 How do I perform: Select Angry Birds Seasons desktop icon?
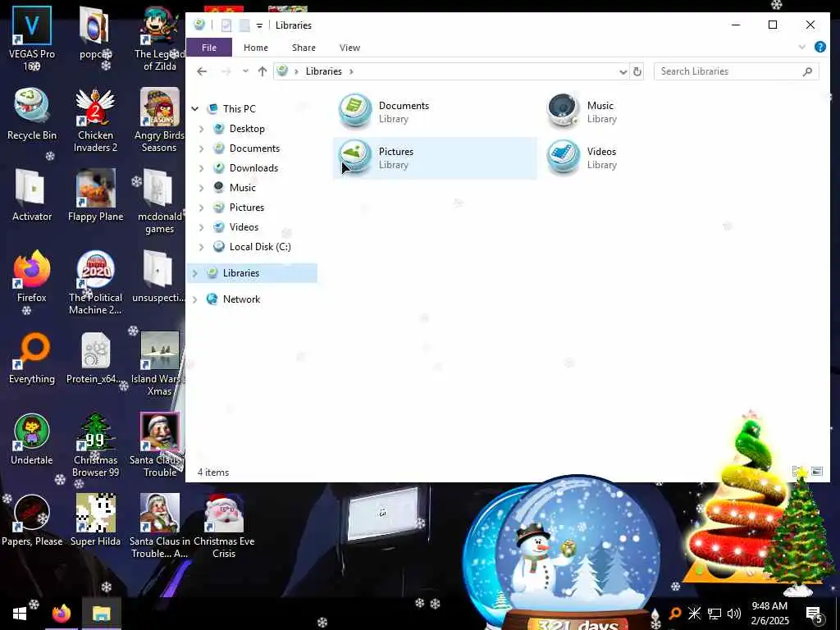click(159, 120)
